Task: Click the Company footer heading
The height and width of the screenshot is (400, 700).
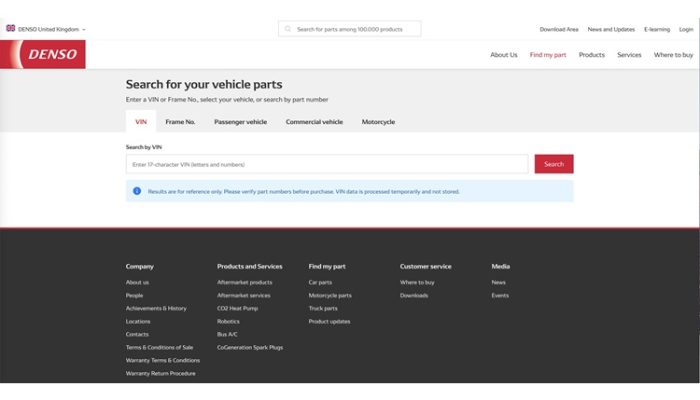Action: (x=140, y=266)
